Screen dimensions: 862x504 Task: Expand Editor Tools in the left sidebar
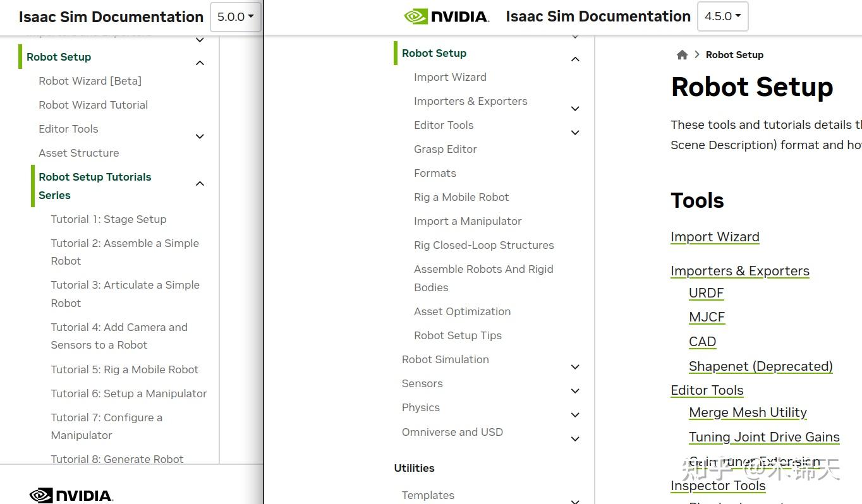[x=200, y=136]
